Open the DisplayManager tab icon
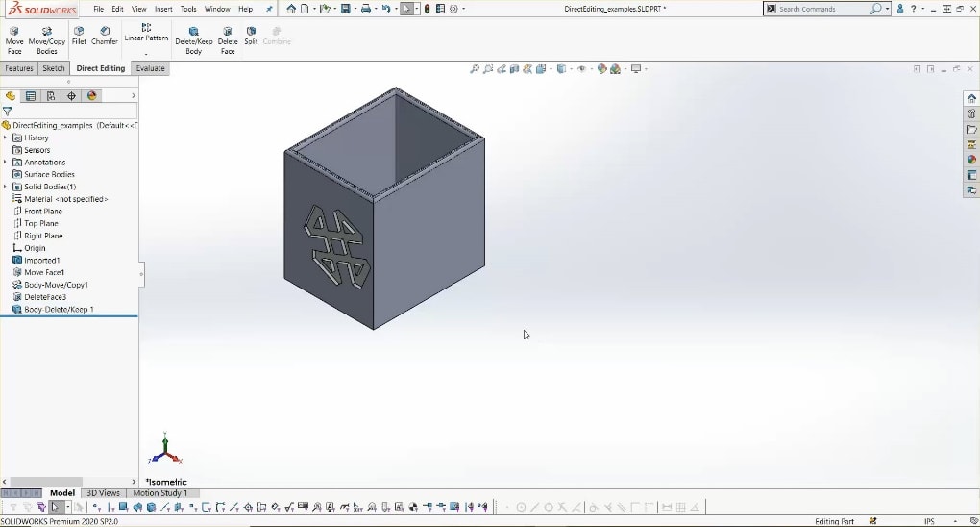Screen dimensions: 980x527 [x=92, y=96]
